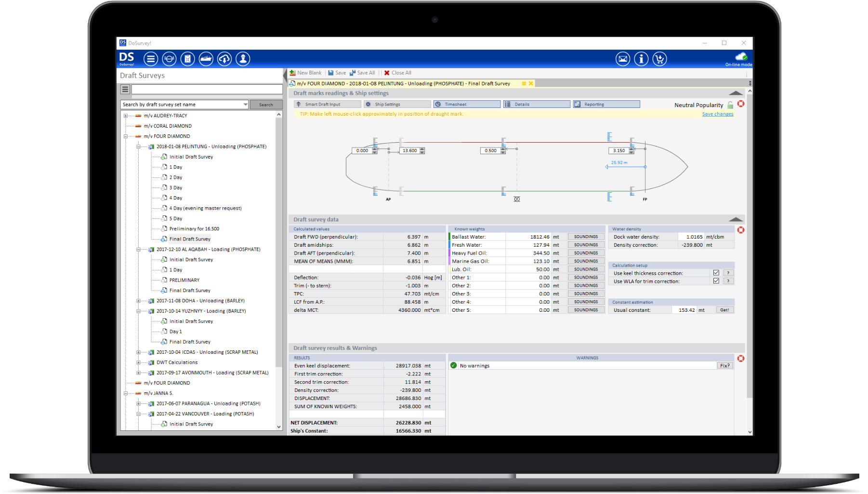The height and width of the screenshot is (494, 868).
Task: Click SOUNDINGS button for Heavy Fuel Oil
Action: tap(586, 253)
